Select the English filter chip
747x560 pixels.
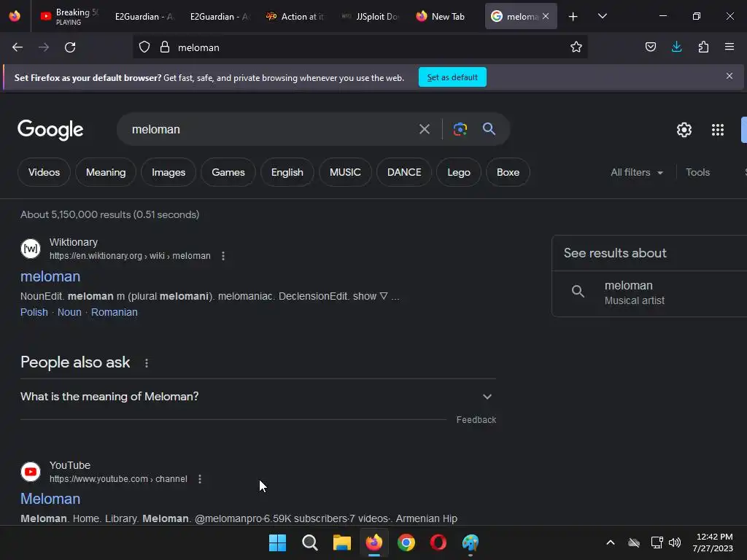click(287, 172)
